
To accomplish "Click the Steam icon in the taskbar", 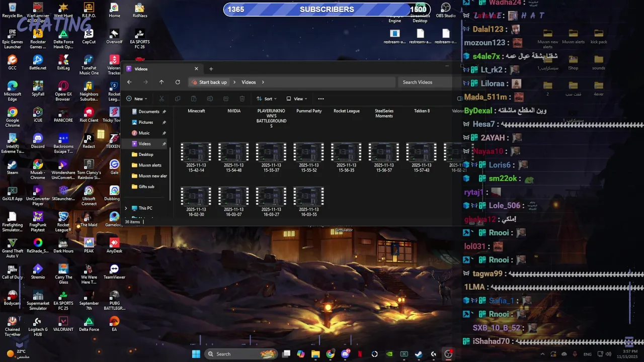I will click(419, 354).
